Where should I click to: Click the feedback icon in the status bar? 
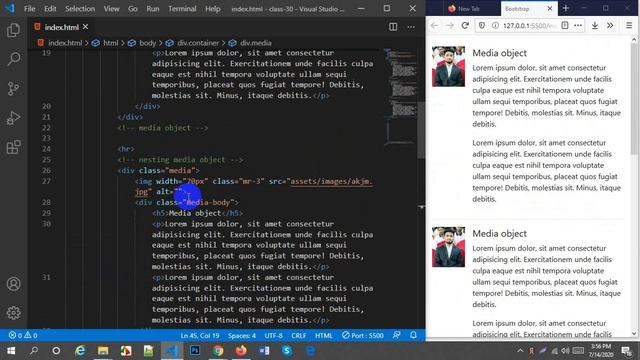coord(396,335)
